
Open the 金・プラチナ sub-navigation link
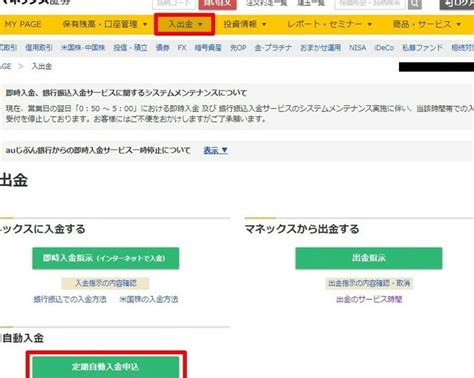click(x=273, y=48)
